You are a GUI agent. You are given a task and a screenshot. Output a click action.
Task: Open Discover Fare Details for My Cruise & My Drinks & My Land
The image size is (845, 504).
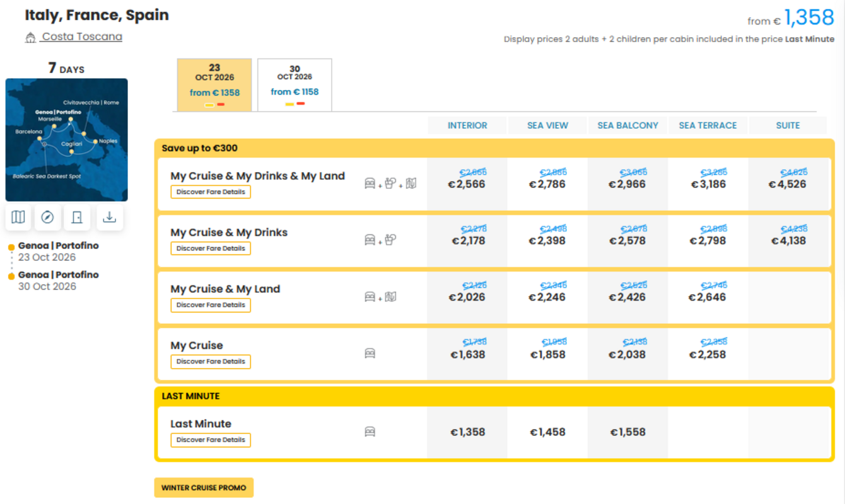[x=211, y=192]
